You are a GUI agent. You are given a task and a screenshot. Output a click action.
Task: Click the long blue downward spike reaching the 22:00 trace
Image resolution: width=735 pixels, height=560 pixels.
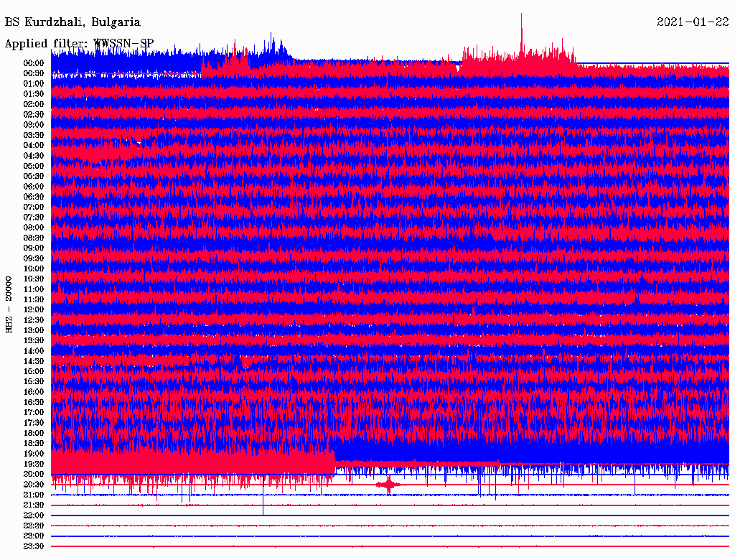pos(263,495)
